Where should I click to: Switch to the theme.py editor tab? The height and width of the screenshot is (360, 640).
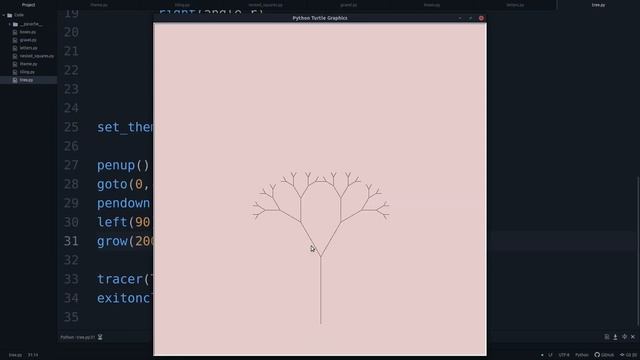99,5
